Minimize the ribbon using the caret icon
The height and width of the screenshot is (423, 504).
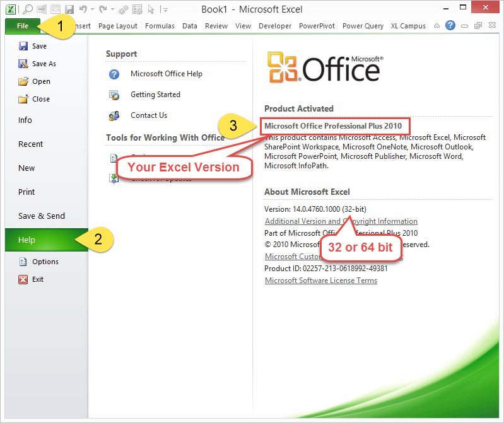click(x=437, y=26)
